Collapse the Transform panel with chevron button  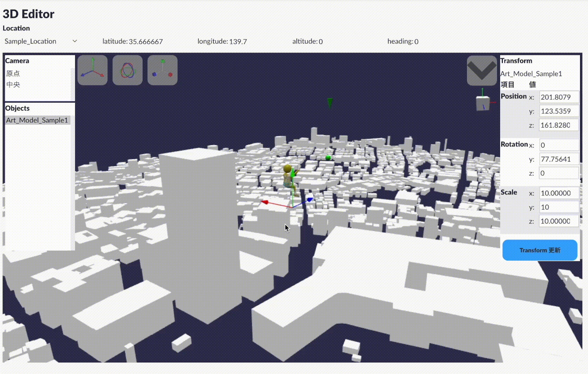coord(482,70)
